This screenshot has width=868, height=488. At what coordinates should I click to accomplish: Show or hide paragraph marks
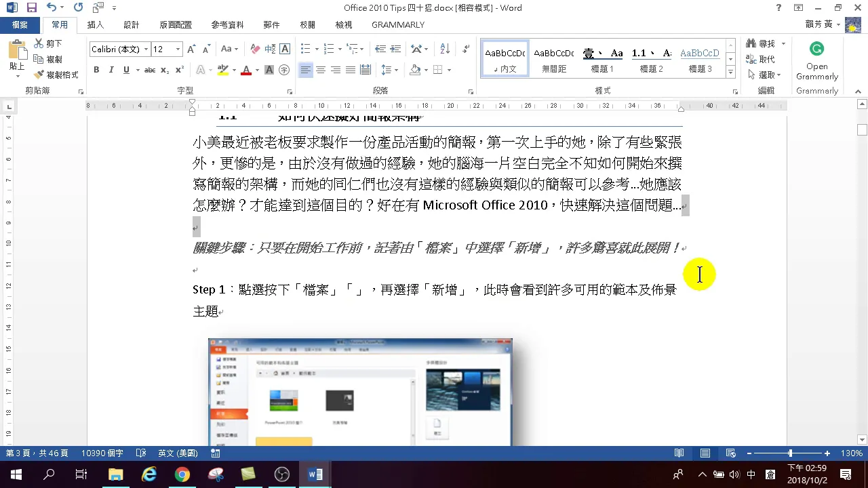466,49
